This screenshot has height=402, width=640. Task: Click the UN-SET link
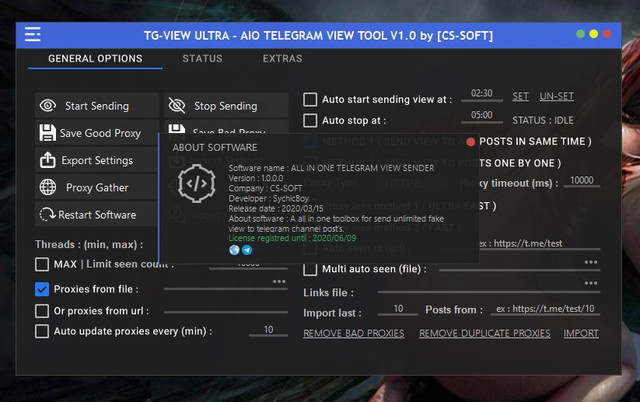click(556, 96)
